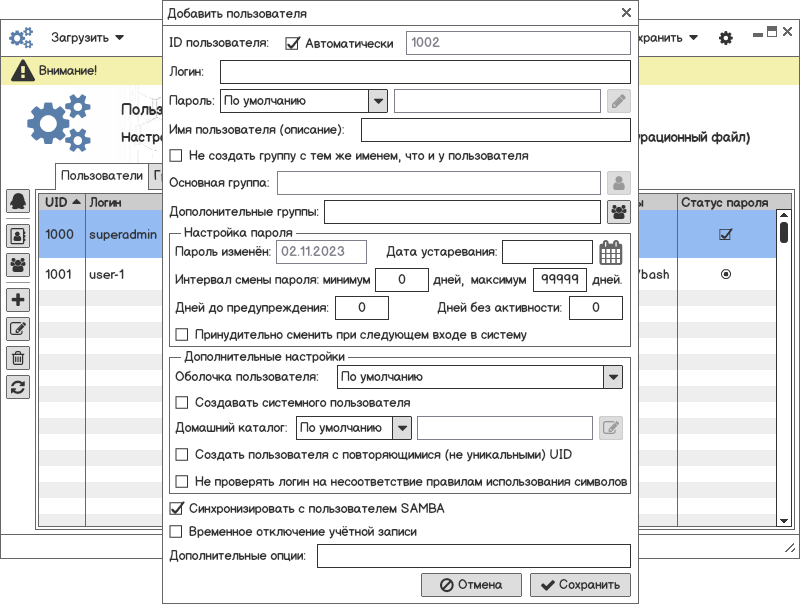Image resolution: width=800 pixels, height=604 pixels.
Task: Check Временное отключение учётной записи
Action: pos(176,532)
